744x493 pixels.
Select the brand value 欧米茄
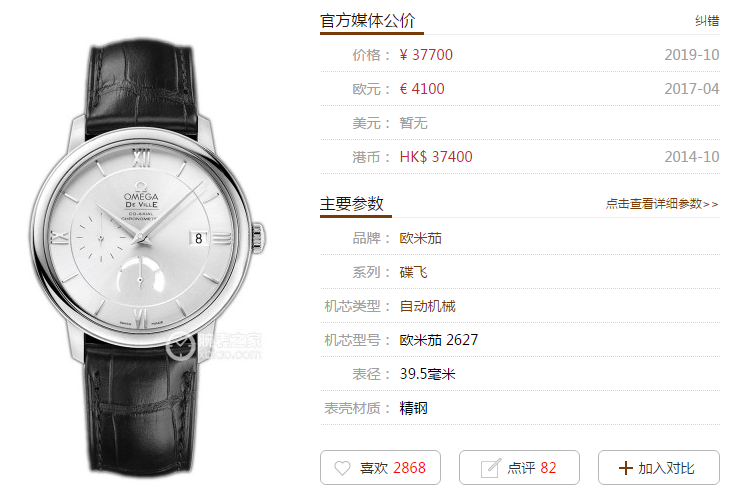(x=420, y=238)
